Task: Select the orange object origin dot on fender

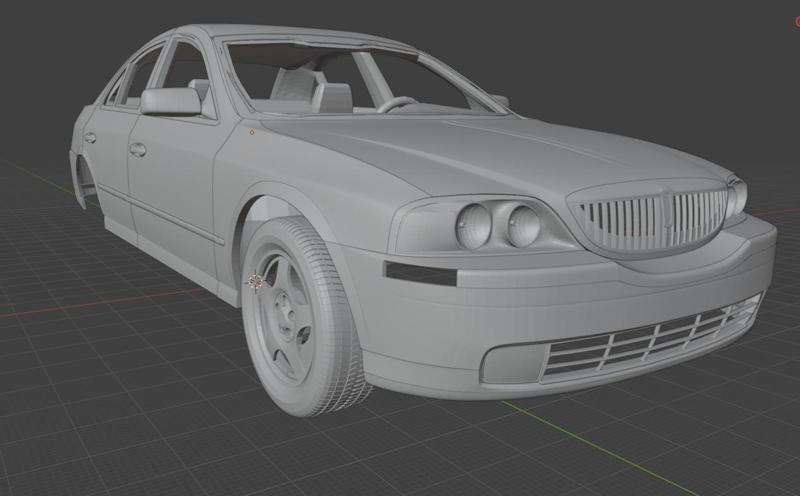Action: (252, 133)
